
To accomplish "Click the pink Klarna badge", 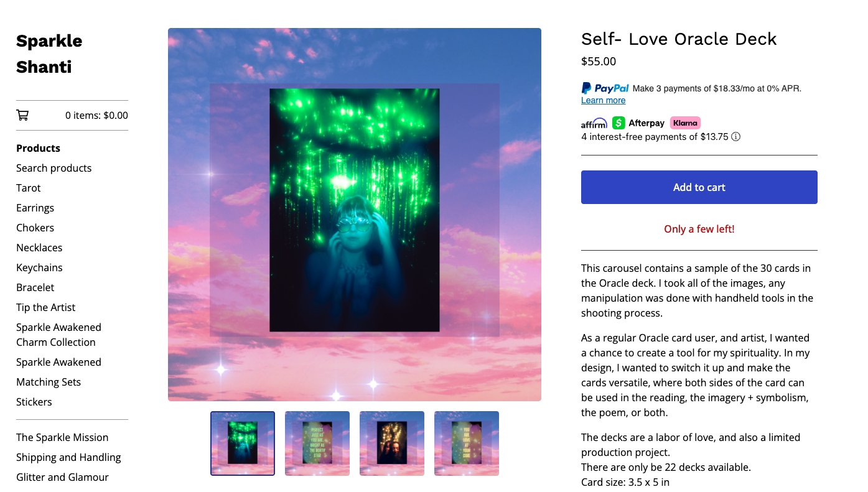I will pos(685,123).
